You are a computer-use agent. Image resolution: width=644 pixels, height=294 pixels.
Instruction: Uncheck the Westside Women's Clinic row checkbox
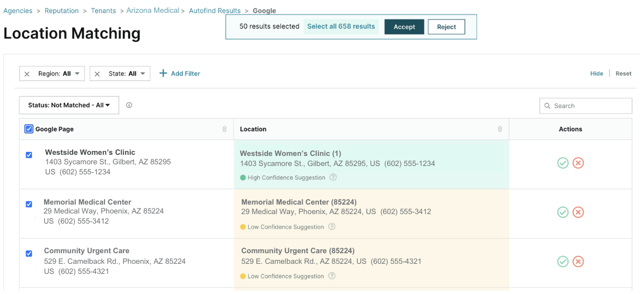pos(29,155)
